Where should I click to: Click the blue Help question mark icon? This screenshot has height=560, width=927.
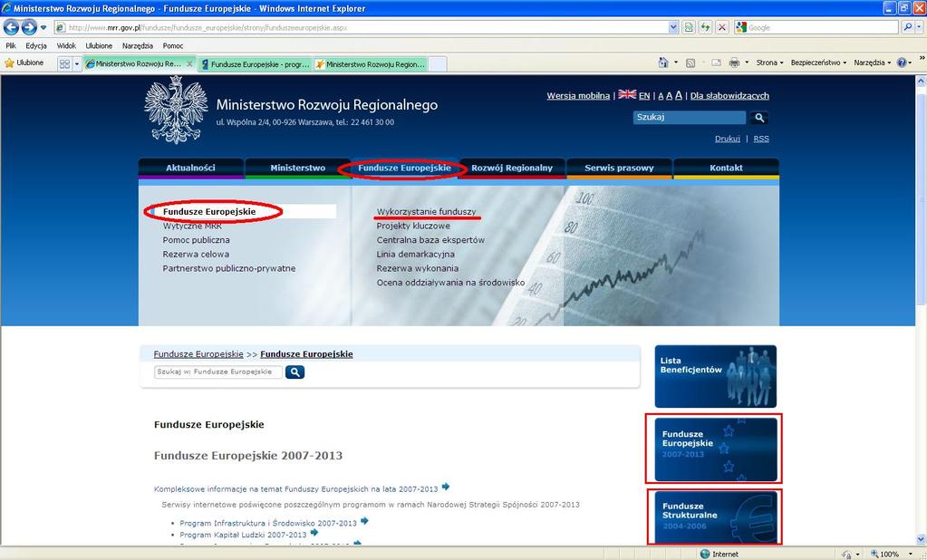click(902, 63)
